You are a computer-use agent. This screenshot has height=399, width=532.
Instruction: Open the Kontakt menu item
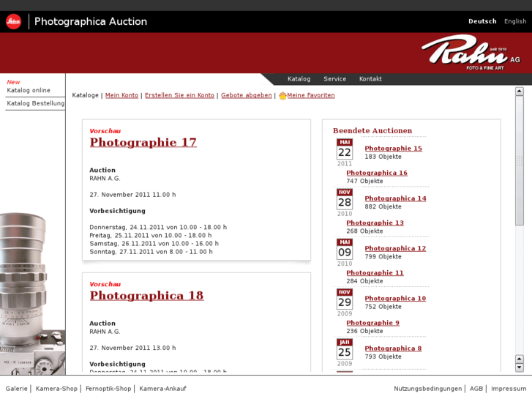coord(370,79)
